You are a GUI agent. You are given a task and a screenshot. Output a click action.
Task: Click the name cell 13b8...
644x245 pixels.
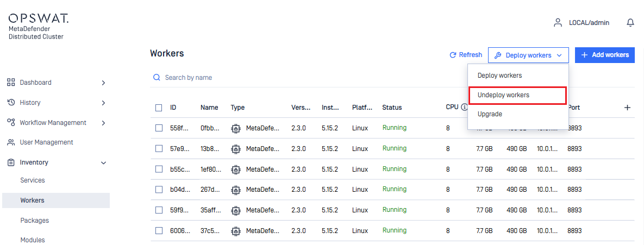[211, 148]
